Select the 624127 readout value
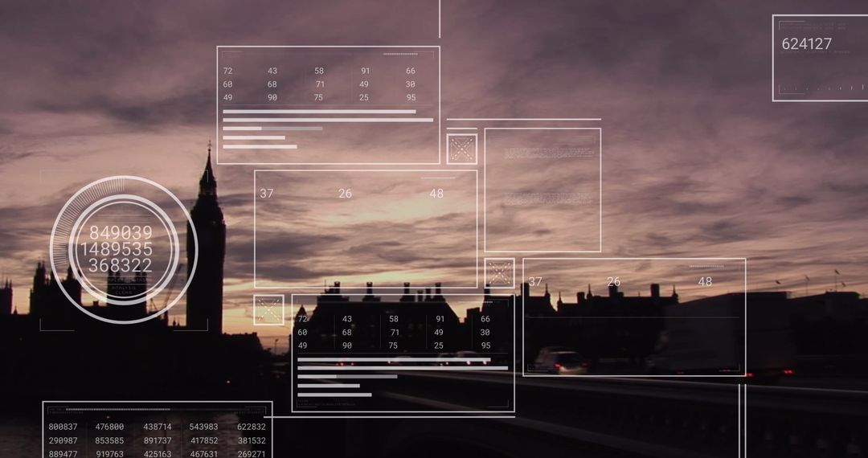The image size is (868, 458). [807, 43]
